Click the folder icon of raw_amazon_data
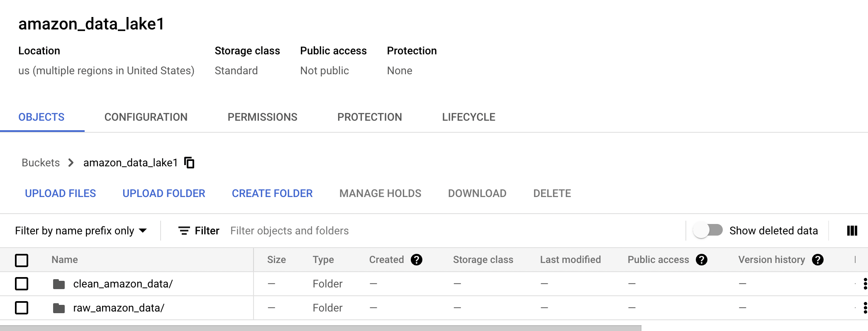The width and height of the screenshot is (868, 331). pos(59,308)
